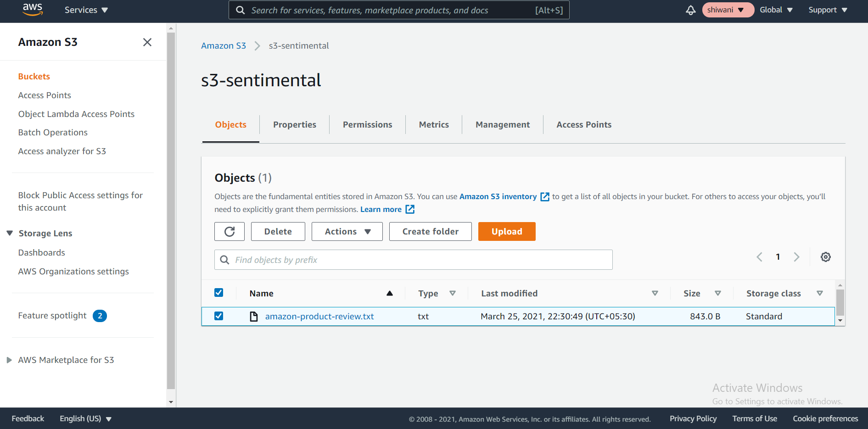Viewport: 868px width, 429px height.
Task: Go to next page of objects
Action: click(x=797, y=257)
